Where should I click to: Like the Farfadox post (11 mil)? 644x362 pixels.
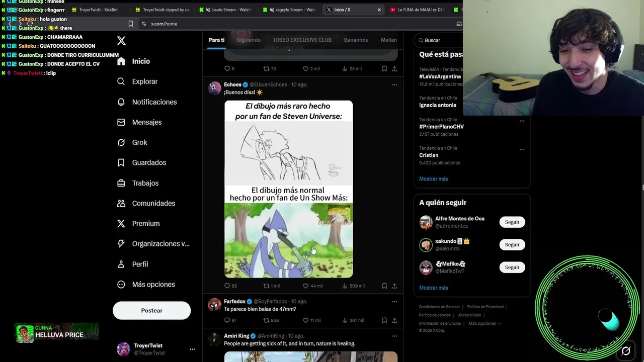point(311,320)
